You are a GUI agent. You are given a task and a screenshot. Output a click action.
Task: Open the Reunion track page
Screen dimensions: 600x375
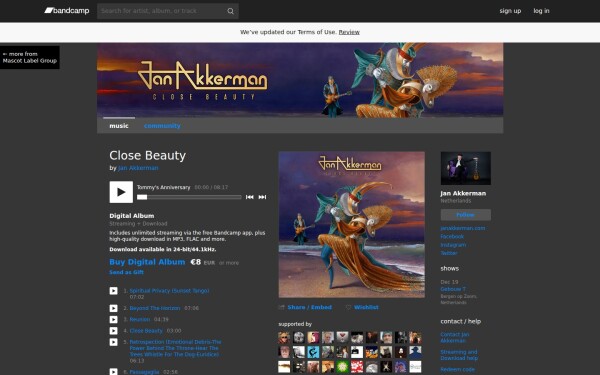pos(140,319)
